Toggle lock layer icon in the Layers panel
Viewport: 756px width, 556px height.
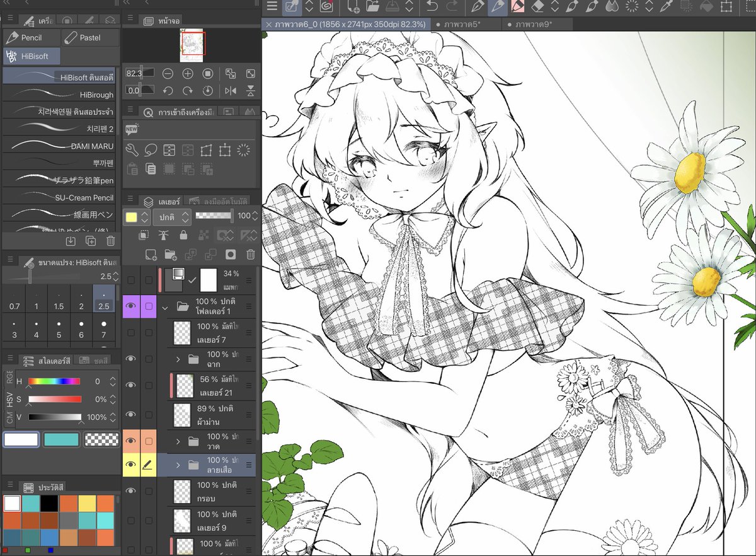click(183, 235)
